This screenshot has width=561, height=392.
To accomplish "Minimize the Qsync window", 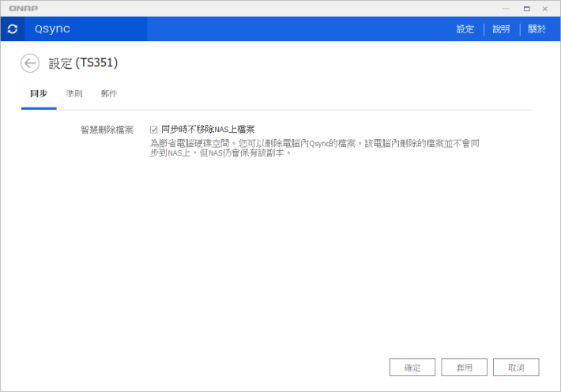I will click(x=506, y=9).
